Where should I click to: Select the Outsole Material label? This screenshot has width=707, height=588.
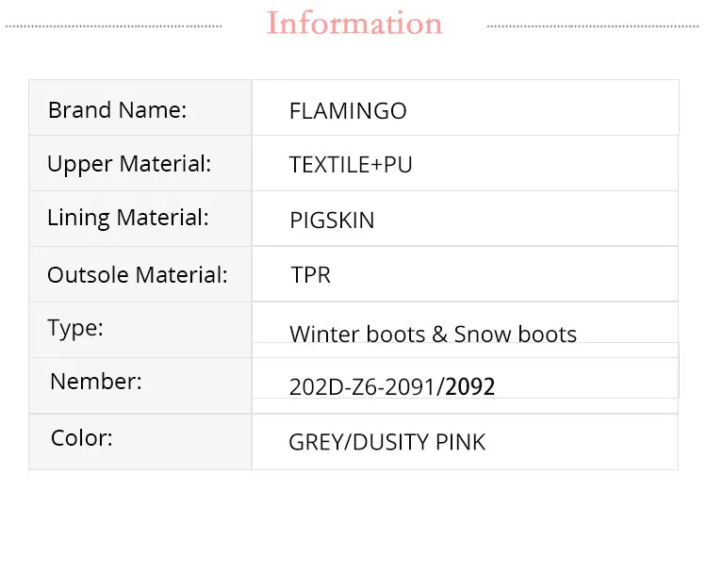pyautogui.click(x=138, y=275)
